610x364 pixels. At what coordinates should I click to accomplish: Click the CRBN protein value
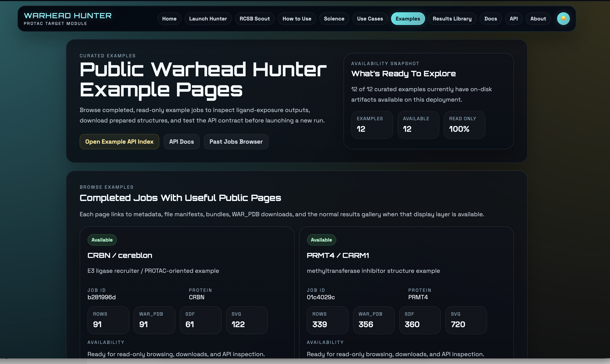coord(197,297)
